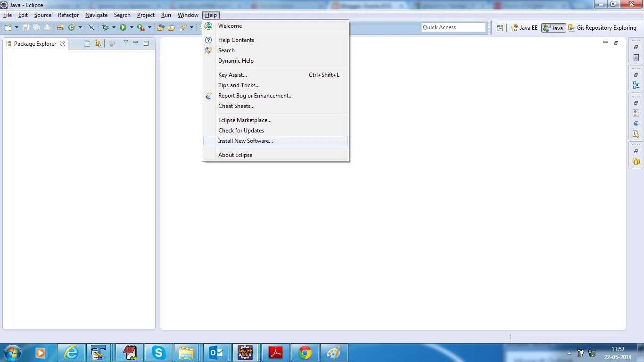Restore the view stack above Task List icon
The height and width of the screenshot is (362, 644).
coord(636,47)
